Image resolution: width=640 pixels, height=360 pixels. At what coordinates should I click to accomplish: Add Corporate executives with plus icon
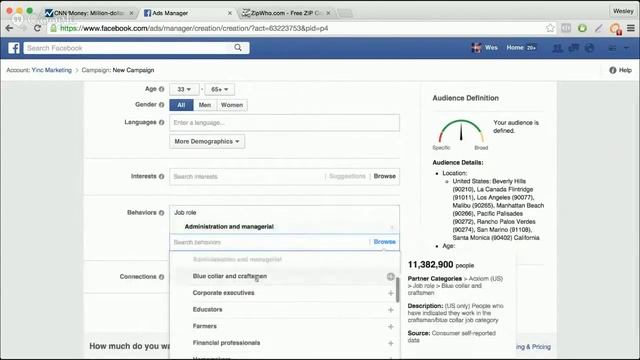391,293
